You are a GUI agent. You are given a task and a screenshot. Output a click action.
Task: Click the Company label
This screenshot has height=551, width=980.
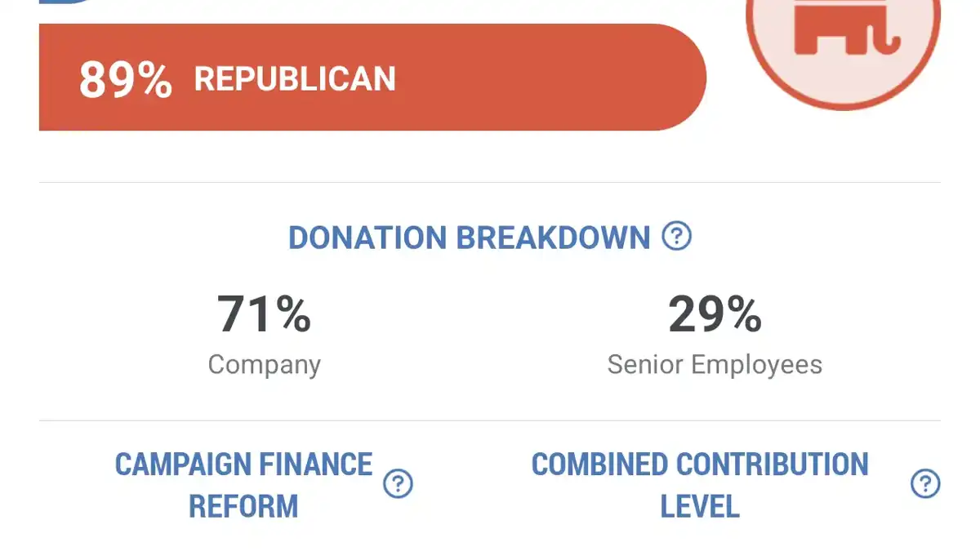[264, 364]
